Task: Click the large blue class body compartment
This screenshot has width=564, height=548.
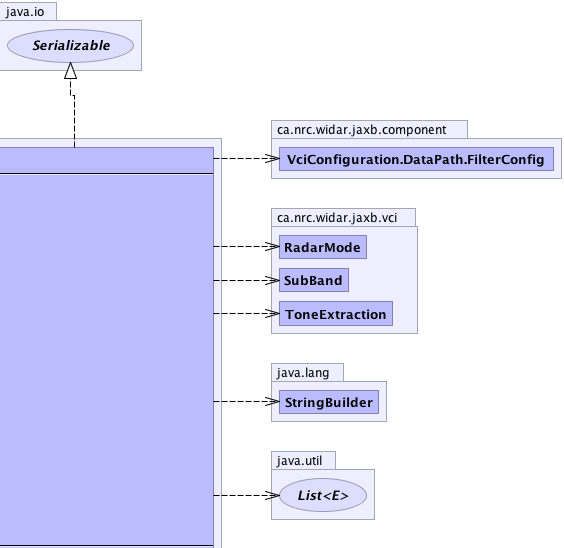Action: click(106, 360)
